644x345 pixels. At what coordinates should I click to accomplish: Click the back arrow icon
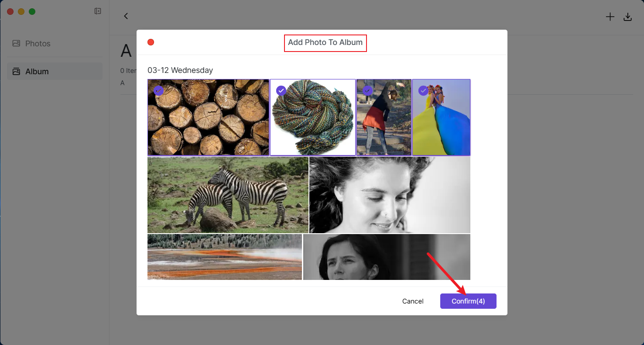[126, 16]
